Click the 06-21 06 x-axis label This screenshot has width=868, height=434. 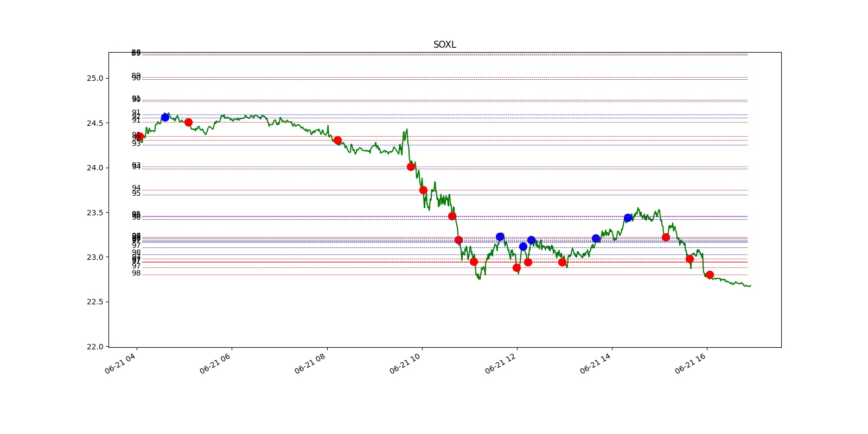pos(215,363)
